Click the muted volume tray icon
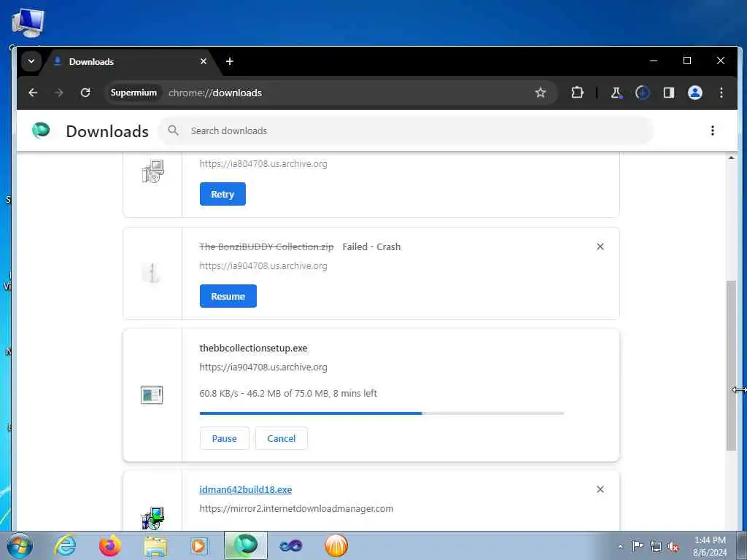Viewport: 747px width, 560px height. pyautogui.click(x=673, y=546)
